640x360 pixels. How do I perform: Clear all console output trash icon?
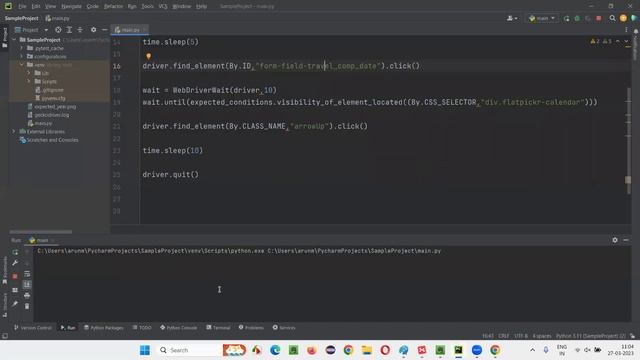(27, 306)
